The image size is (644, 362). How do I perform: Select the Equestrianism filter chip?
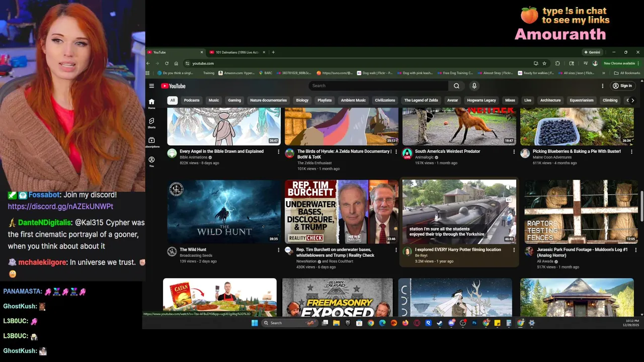coord(582,100)
